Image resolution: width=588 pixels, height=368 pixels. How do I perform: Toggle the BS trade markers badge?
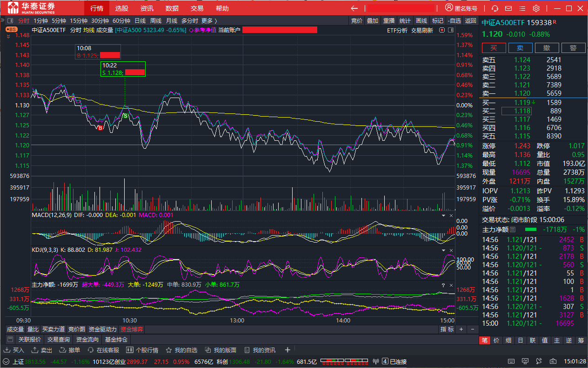click(x=12, y=30)
